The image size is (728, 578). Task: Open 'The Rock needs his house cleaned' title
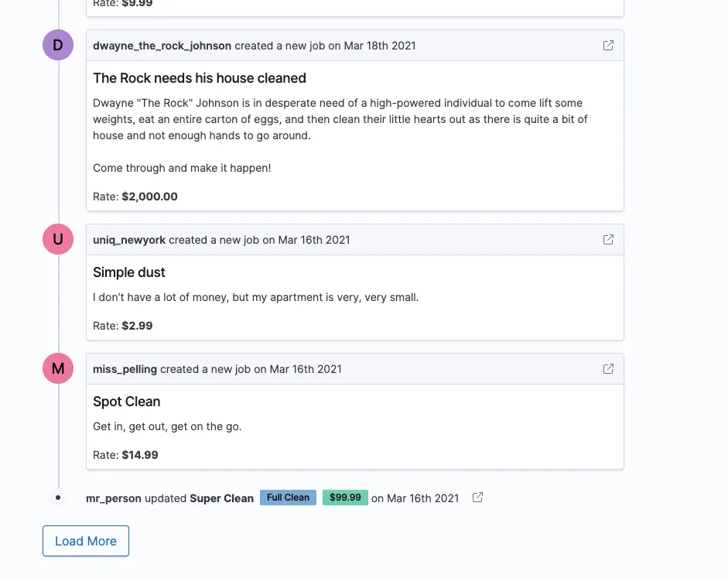tap(200, 78)
